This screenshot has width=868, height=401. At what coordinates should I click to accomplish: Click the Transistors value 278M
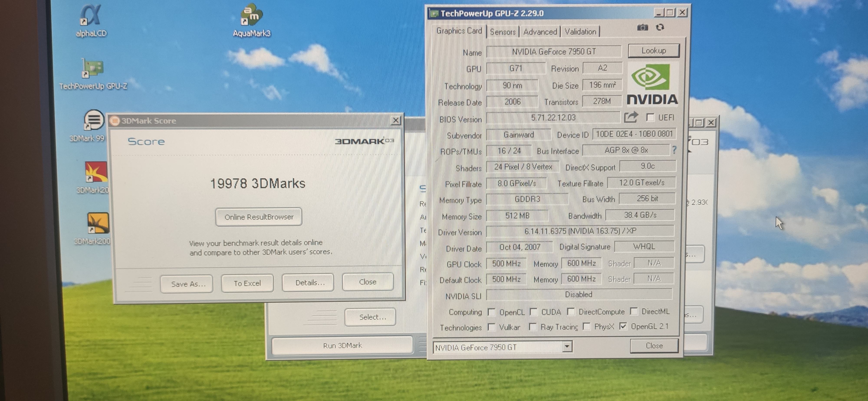coord(602,101)
